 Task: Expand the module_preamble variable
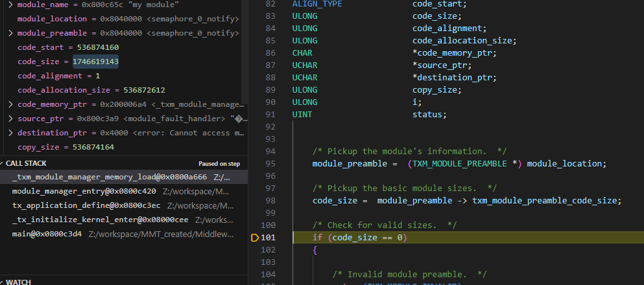click(x=10, y=33)
